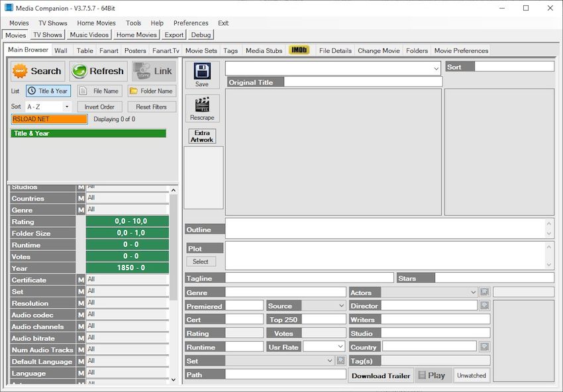The width and height of the screenshot is (563, 392).
Task: Toggle the Unwatched status button
Action: click(472, 375)
